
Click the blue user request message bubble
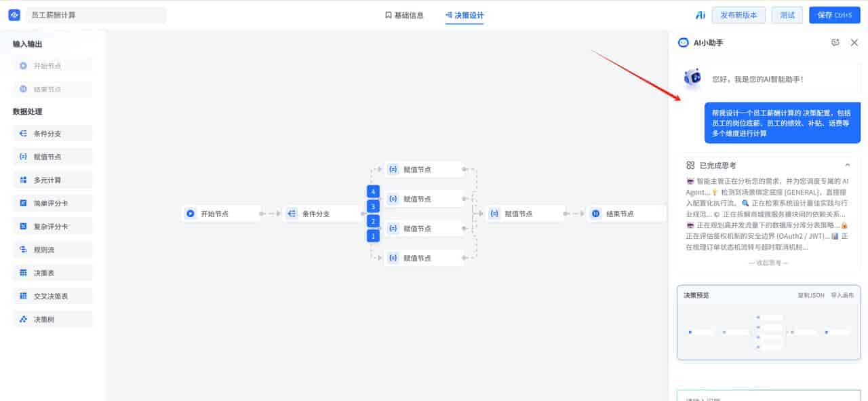[x=783, y=123]
